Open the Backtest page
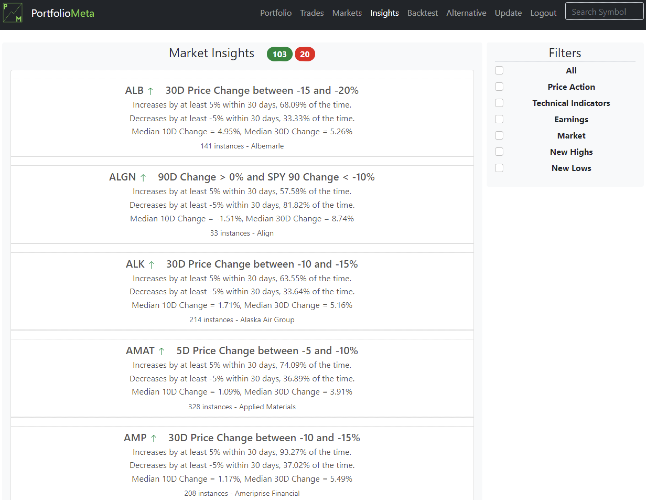646x500 pixels. tap(422, 13)
